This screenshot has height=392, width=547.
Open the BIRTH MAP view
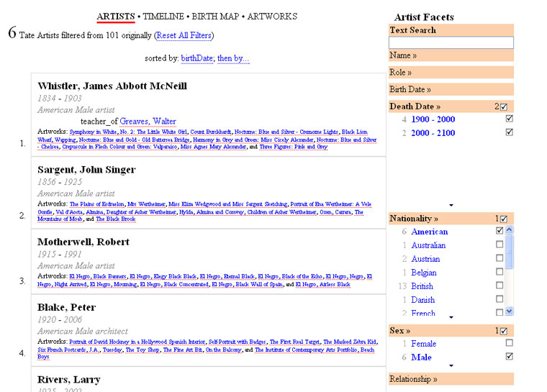216,17
